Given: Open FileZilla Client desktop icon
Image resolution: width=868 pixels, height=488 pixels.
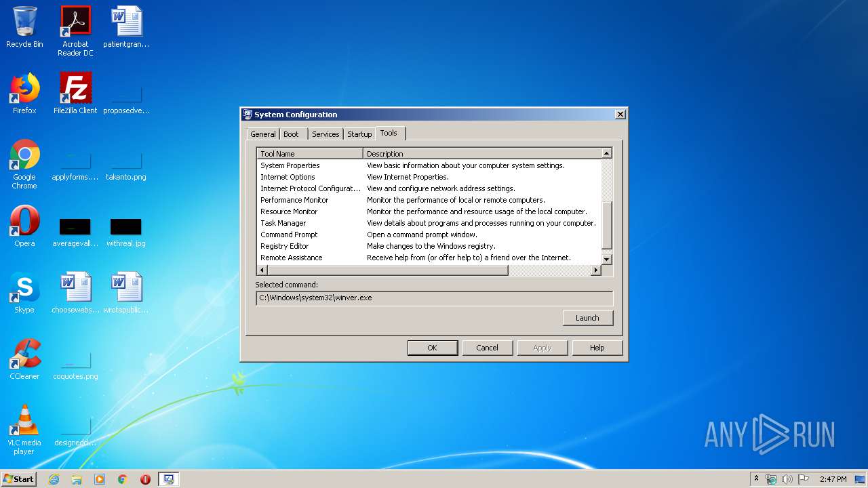Looking at the screenshot, I should pos(75,94).
